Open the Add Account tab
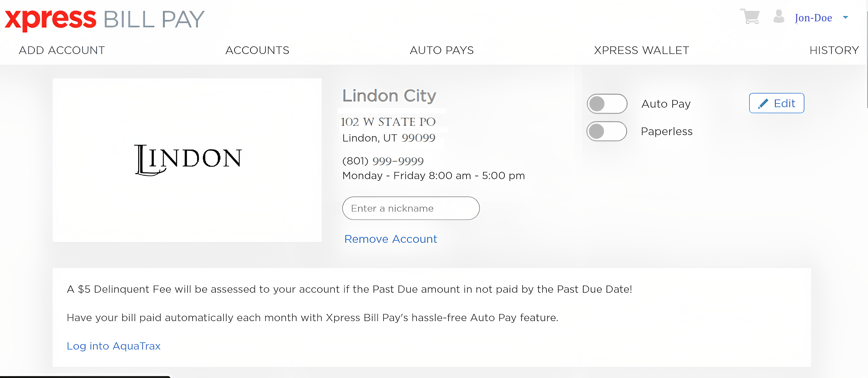 tap(62, 50)
